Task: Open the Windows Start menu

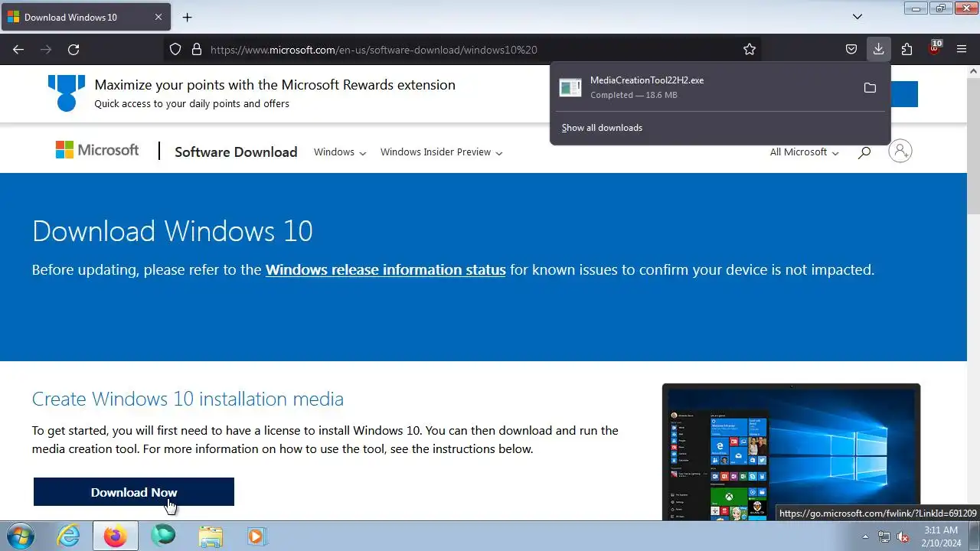Action: pyautogui.click(x=21, y=536)
